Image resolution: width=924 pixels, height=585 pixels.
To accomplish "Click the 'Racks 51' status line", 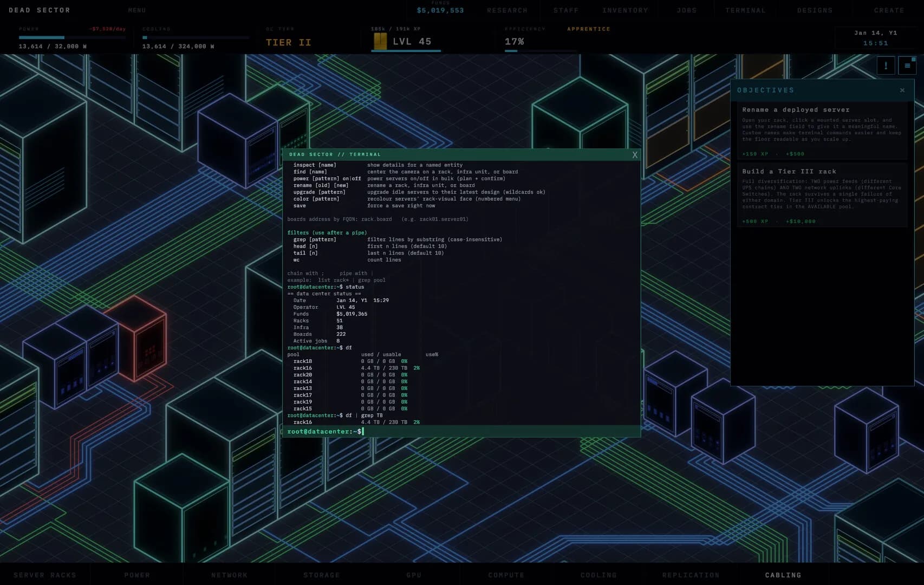I will click(318, 321).
